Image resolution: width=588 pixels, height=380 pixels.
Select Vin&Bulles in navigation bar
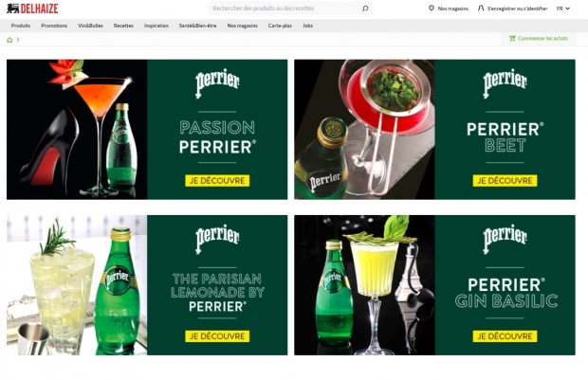tap(90, 26)
